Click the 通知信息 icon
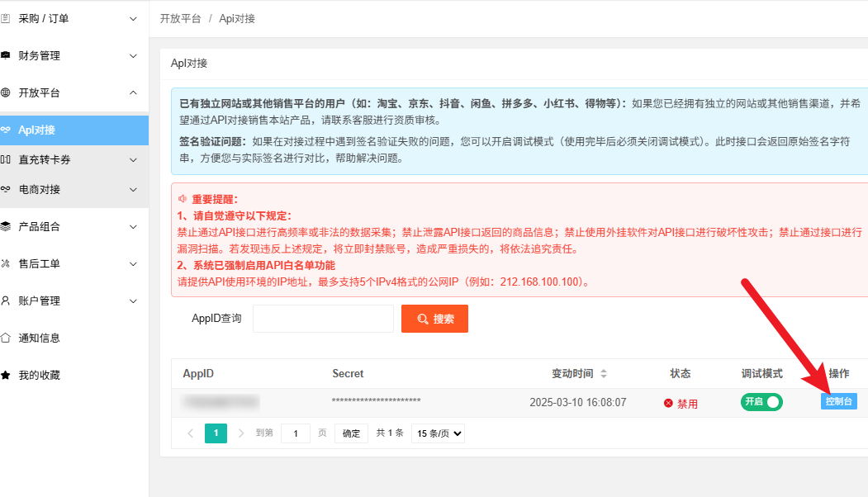 (6, 338)
